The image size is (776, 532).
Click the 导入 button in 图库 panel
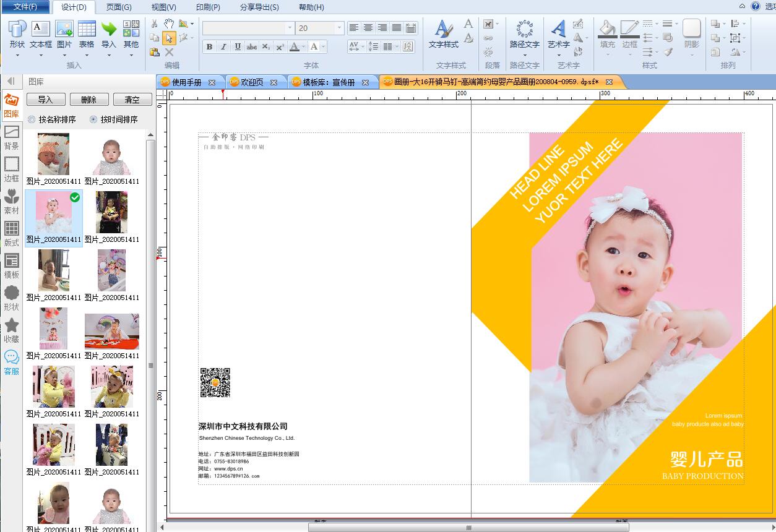coord(45,100)
